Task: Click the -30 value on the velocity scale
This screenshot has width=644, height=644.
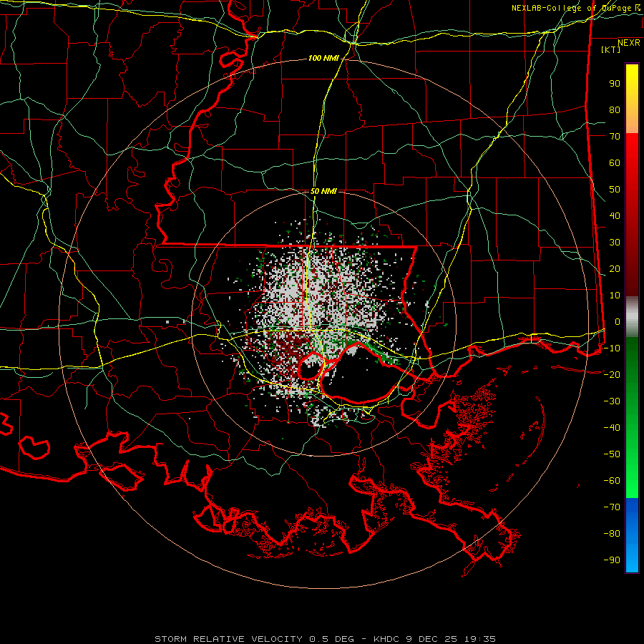Action: coord(612,401)
